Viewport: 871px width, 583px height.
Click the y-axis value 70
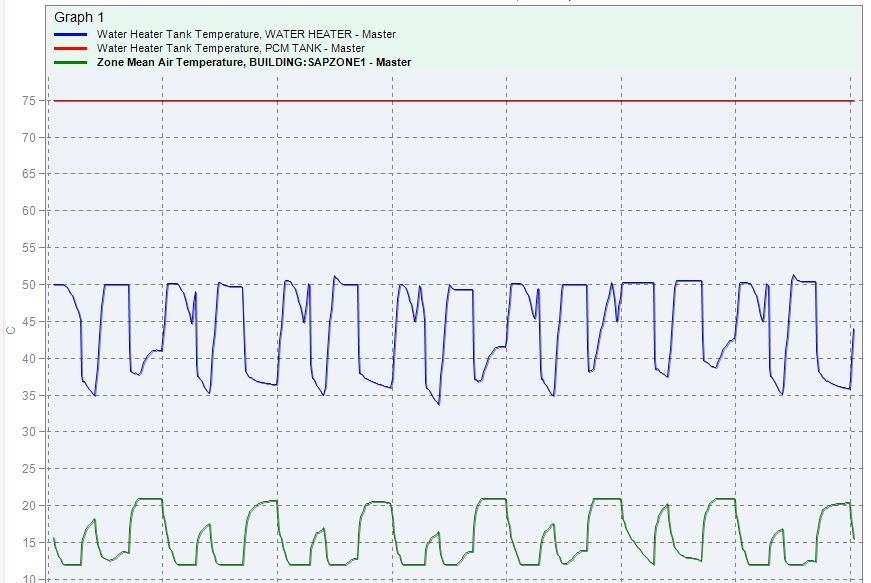(29, 137)
